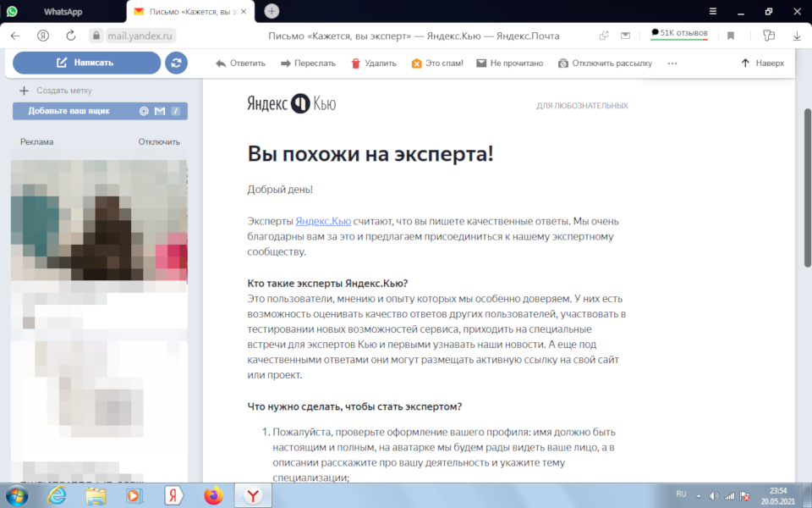Go back with the browser arrow
Image resolution: width=812 pixels, height=508 pixels.
[15, 36]
